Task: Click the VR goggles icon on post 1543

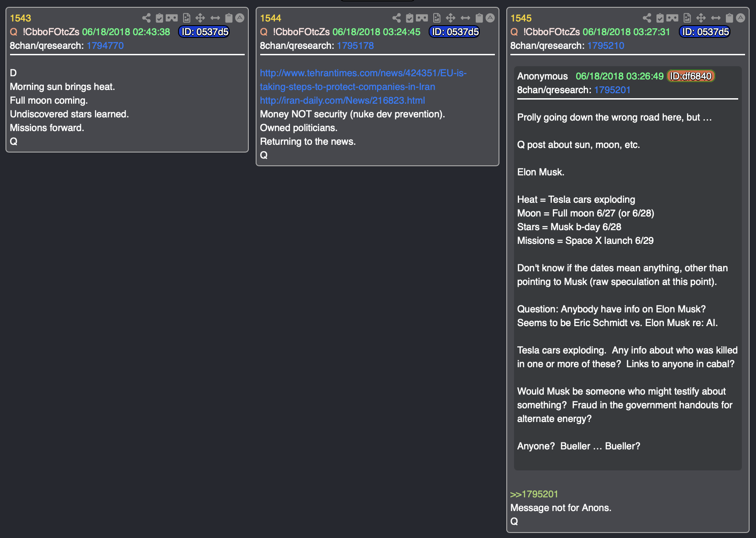Action: click(x=172, y=18)
